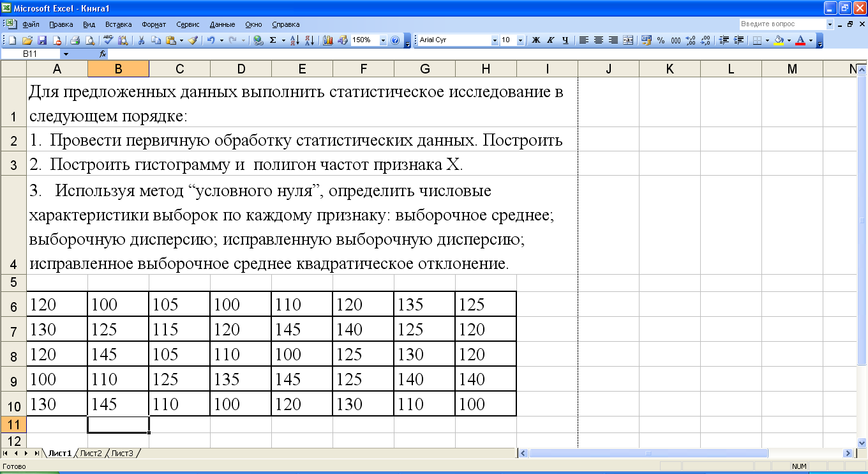Open the Paste options dropdown arrow
The height and width of the screenshot is (474, 868).
coord(181,40)
